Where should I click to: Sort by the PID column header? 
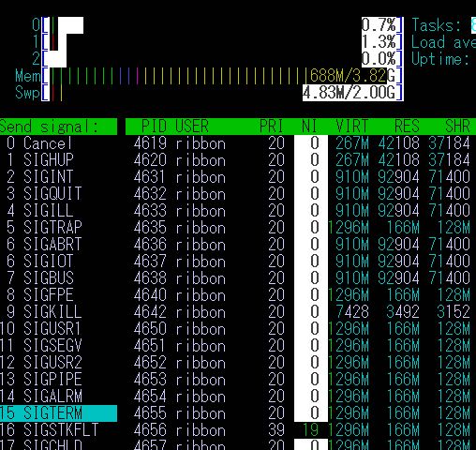pos(155,127)
